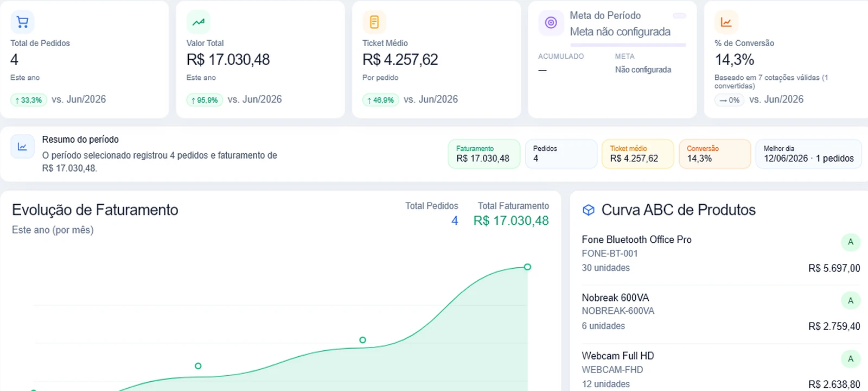Click the 33,3% increase badge on Total de Pedidos
868x391 pixels.
pos(29,100)
